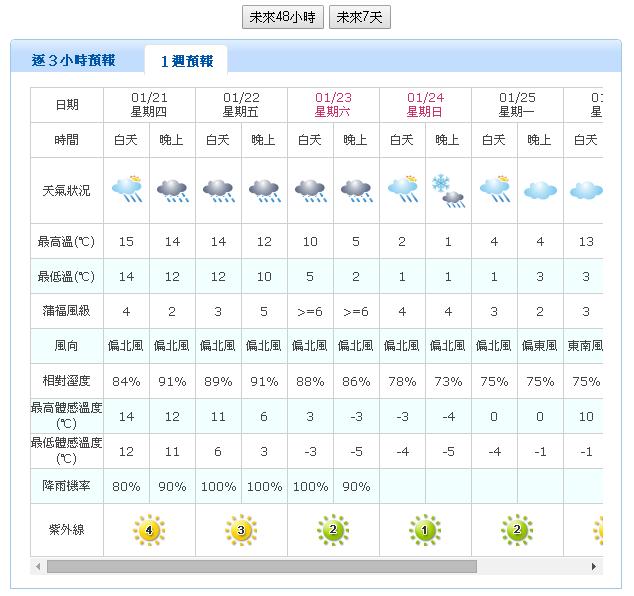The image size is (634, 596).
Task: Click the 01/24 evening snowflake icon
Action: (448, 191)
